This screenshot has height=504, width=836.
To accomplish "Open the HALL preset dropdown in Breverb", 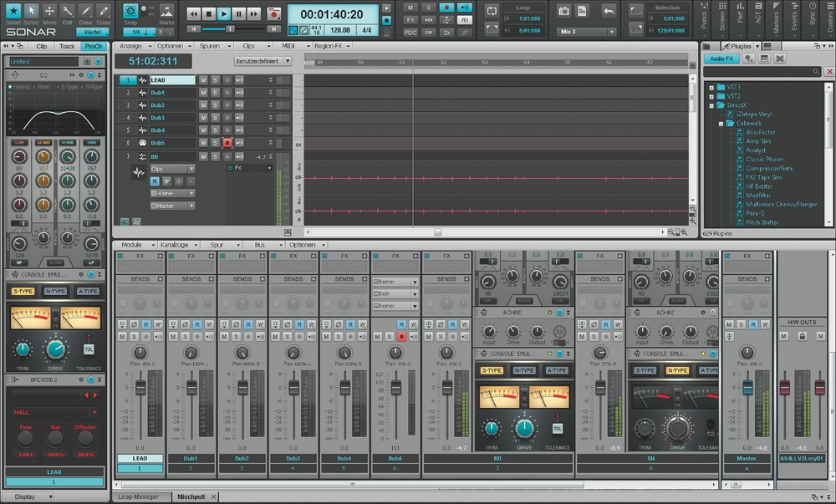I will point(55,412).
